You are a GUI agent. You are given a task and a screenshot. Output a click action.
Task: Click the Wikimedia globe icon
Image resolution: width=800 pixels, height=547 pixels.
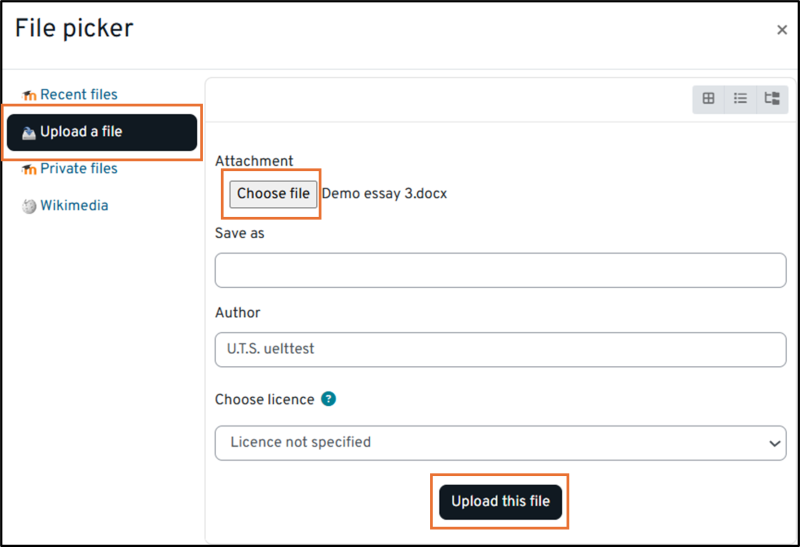tap(29, 206)
